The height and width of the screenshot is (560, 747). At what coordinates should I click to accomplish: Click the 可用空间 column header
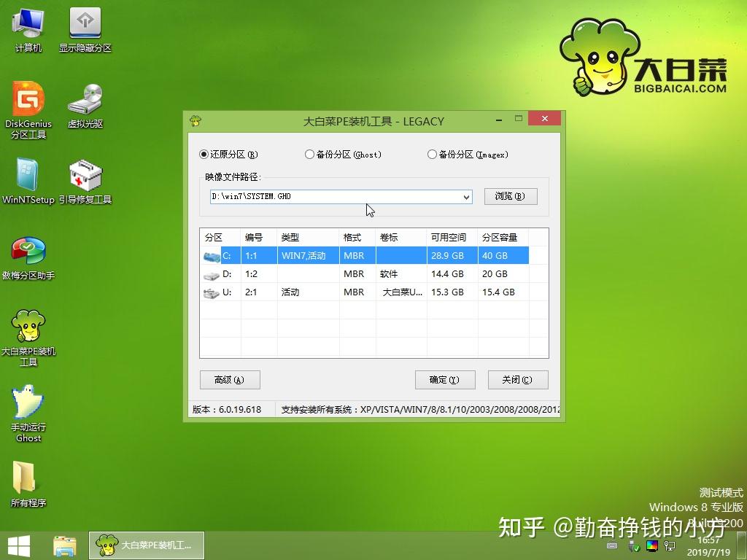tap(452, 237)
